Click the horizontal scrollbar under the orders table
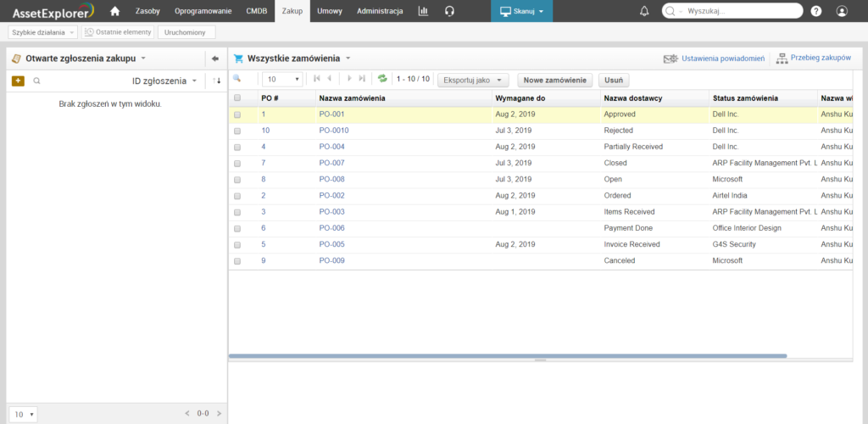This screenshot has width=868, height=424. (x=507, y=356)
